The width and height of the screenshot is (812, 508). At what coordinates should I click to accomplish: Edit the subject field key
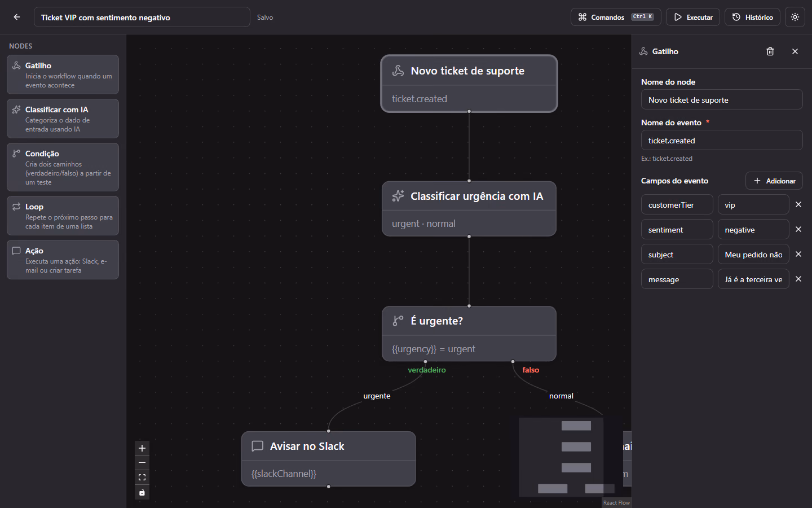677,254
